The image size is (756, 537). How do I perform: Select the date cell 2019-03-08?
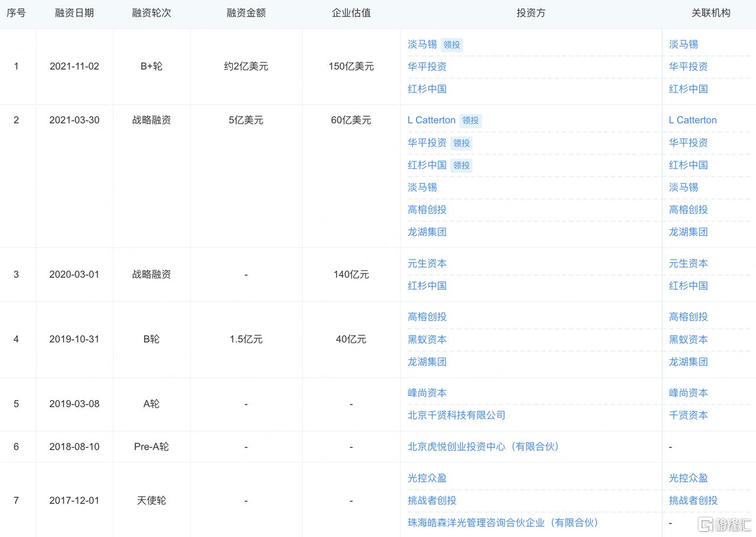click(74, 405)
